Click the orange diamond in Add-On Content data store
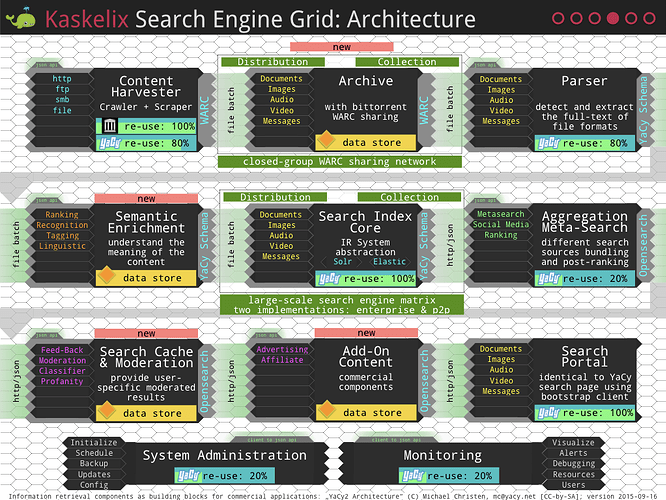 326,409
